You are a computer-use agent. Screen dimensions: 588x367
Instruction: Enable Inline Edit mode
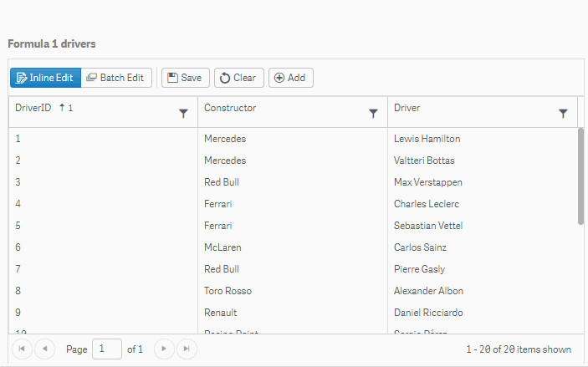click(45, 78)
